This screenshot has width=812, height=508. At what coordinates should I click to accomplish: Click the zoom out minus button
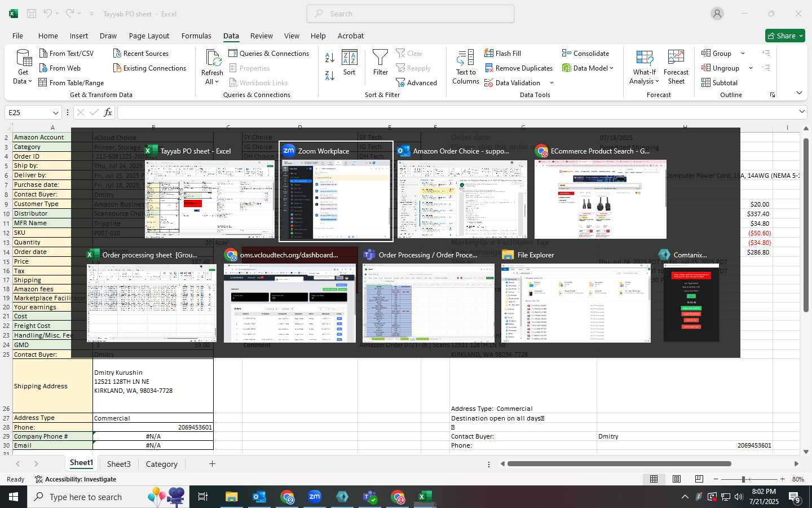point(716,479)
